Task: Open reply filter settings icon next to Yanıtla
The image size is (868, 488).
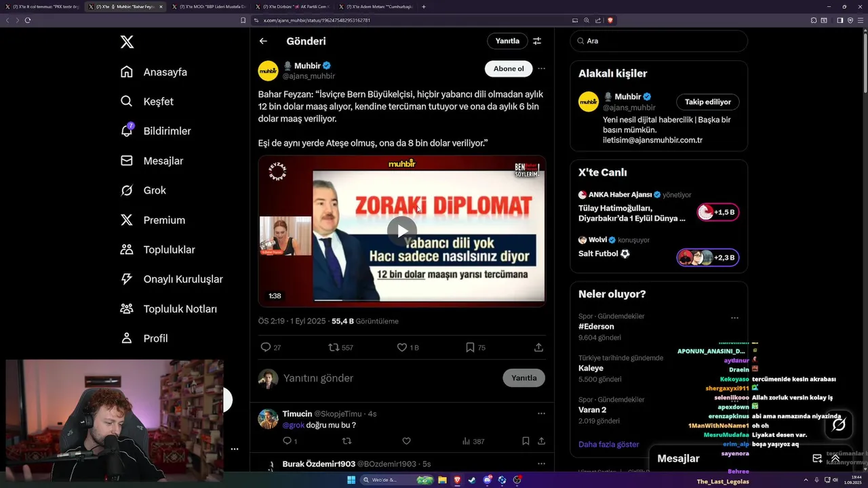Action: [x=537, y=41]
